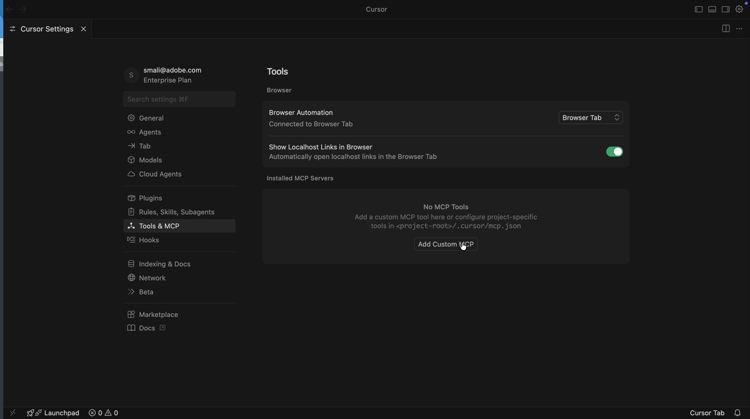750x419 pixels.
Task: Open General settings section
Action: tap(179, 118)
